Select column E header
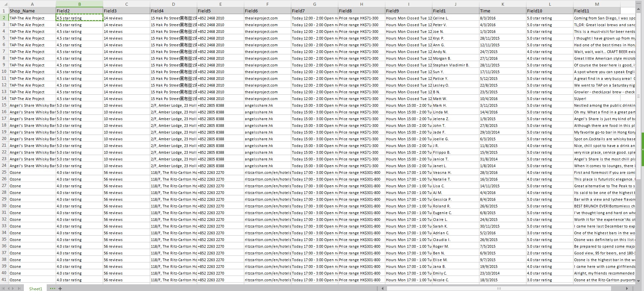The image size is (644, 291). pyautogui.click(x=221, y=4)
